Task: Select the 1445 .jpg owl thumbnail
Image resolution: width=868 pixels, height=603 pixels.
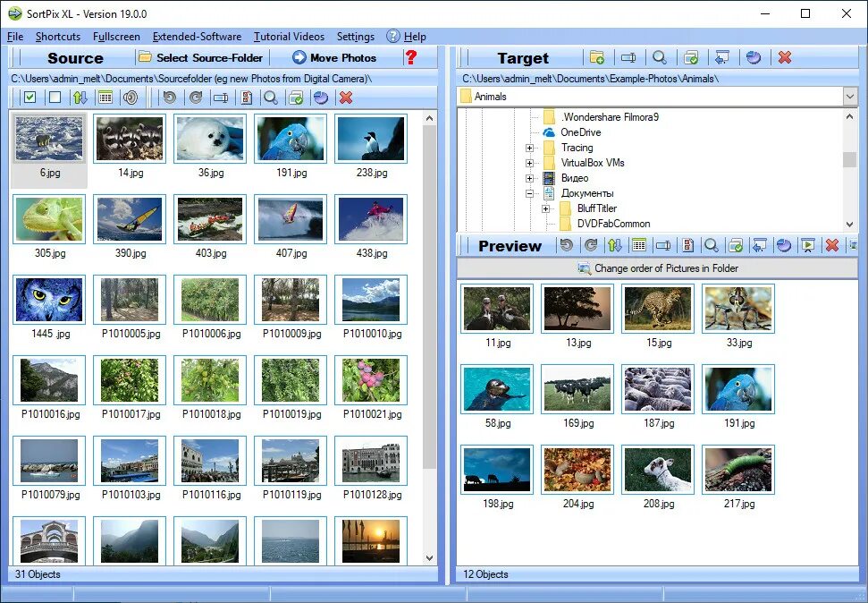Action: (49, 300)
